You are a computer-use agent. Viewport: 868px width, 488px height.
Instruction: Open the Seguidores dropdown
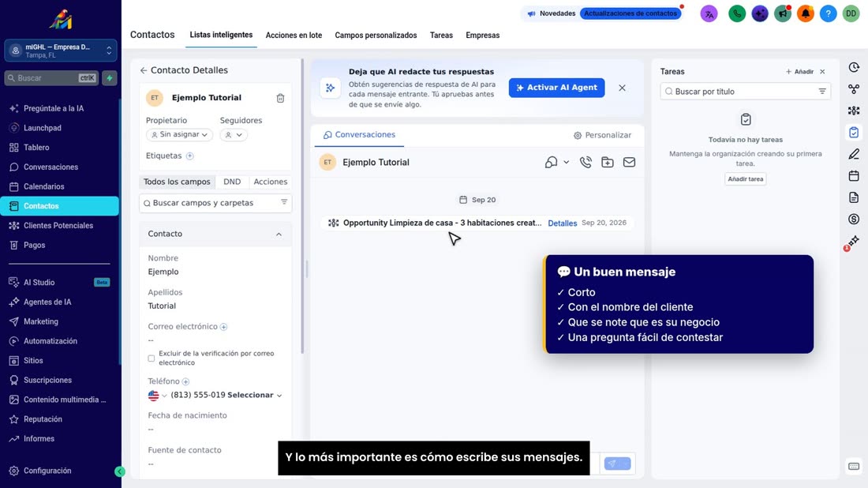(x=234, y=134)
